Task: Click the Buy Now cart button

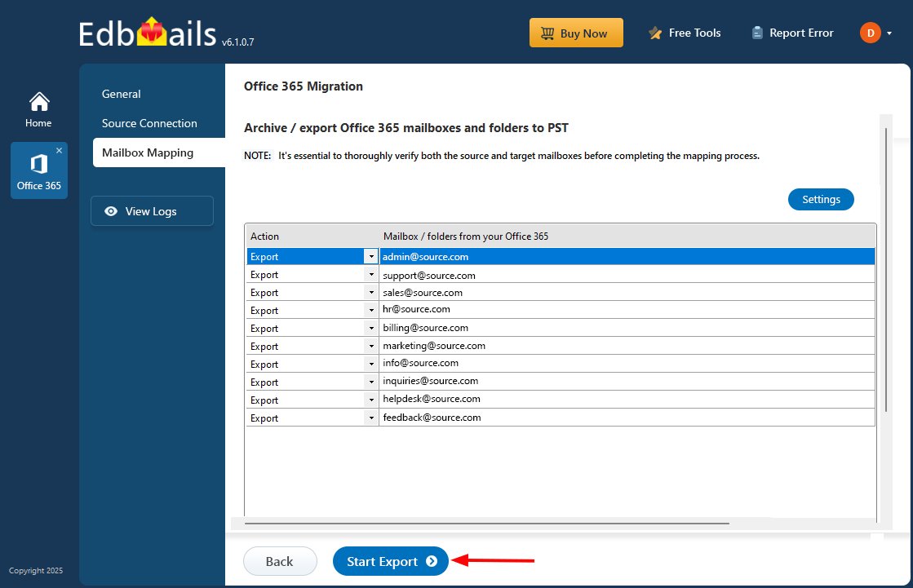Action: [576, 33]
